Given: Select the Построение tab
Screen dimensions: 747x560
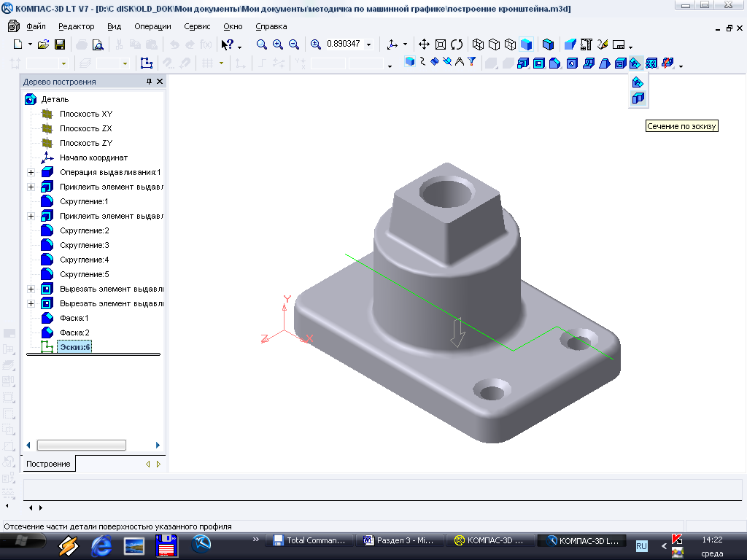Looking at the screenshot, I should (x=48, y=464).
